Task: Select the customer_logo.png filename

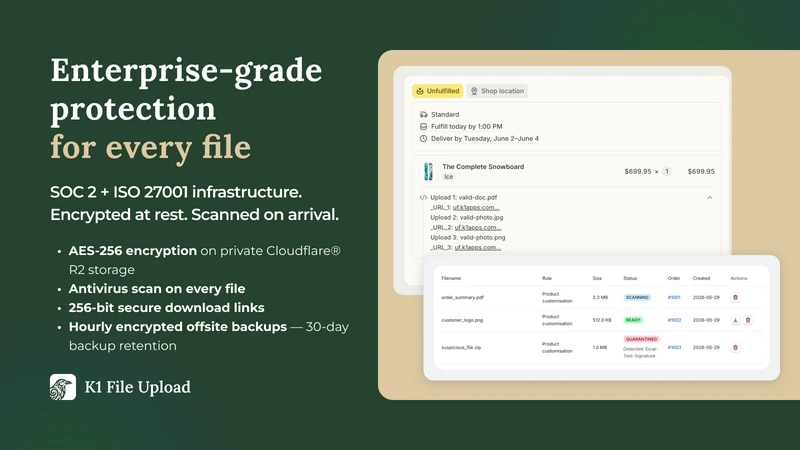Action: click(x=462, y=320)
